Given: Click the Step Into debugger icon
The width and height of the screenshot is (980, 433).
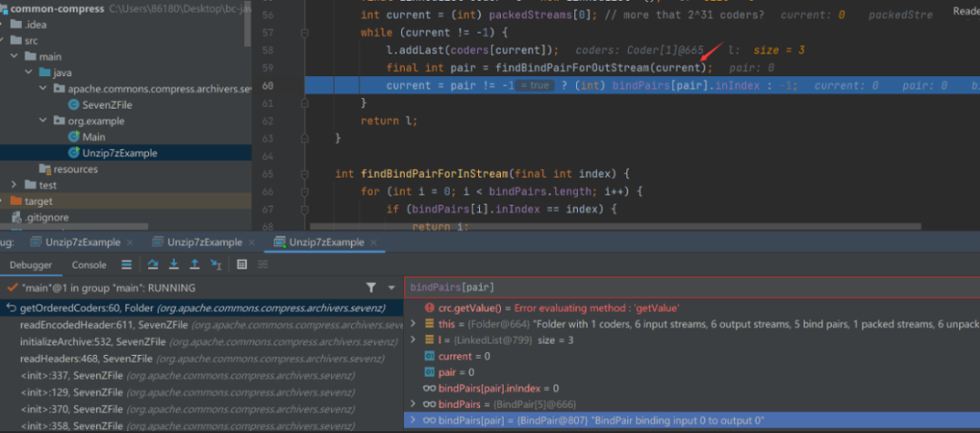Looking at the screenshot, I should (173, 265).
